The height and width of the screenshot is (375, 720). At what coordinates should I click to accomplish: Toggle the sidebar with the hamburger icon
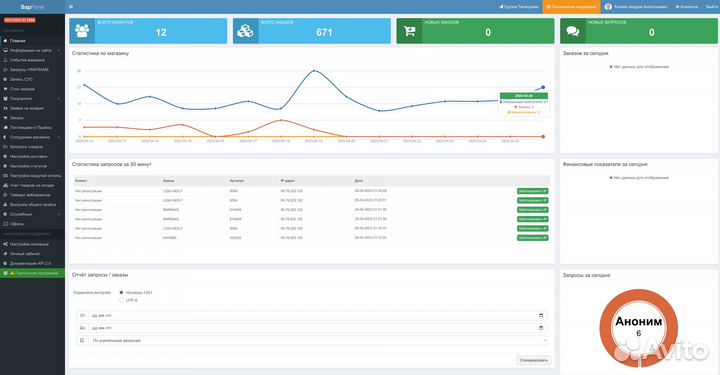pyautogui.click(x=71, y=7)
